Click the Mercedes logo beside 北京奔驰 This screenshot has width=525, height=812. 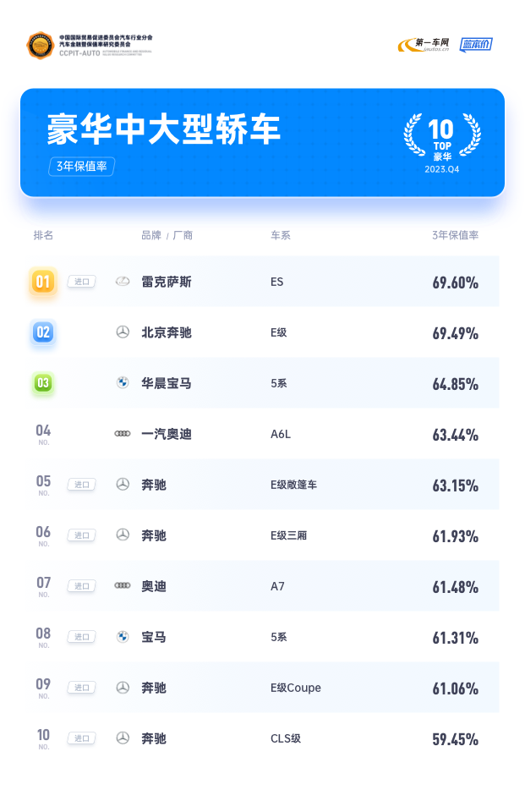pyautogui.click(x=123, y=332)
